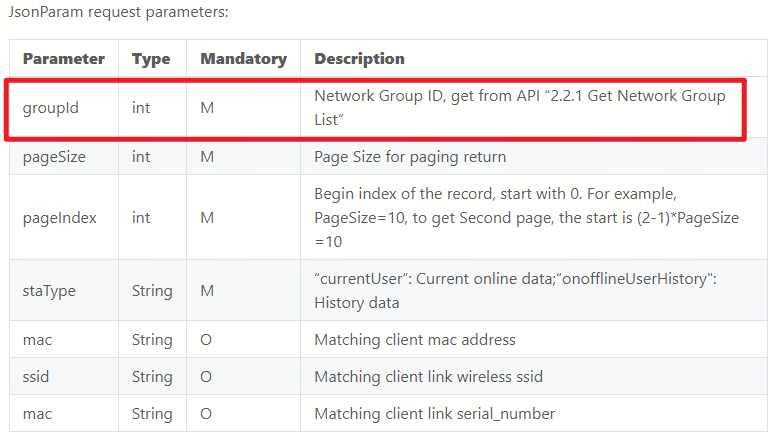Screen dimensions: 773x440
Task: Click "Matching client link wireless ssid" description
Action: point(427,377)
